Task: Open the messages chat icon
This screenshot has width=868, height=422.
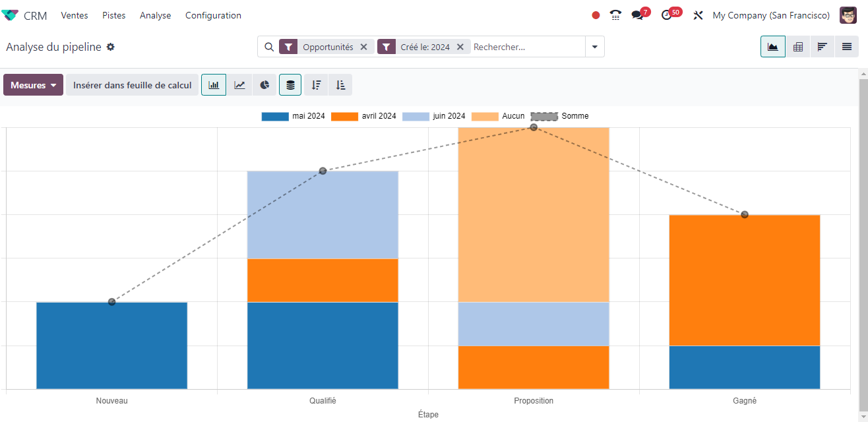Action: [637, 15]
